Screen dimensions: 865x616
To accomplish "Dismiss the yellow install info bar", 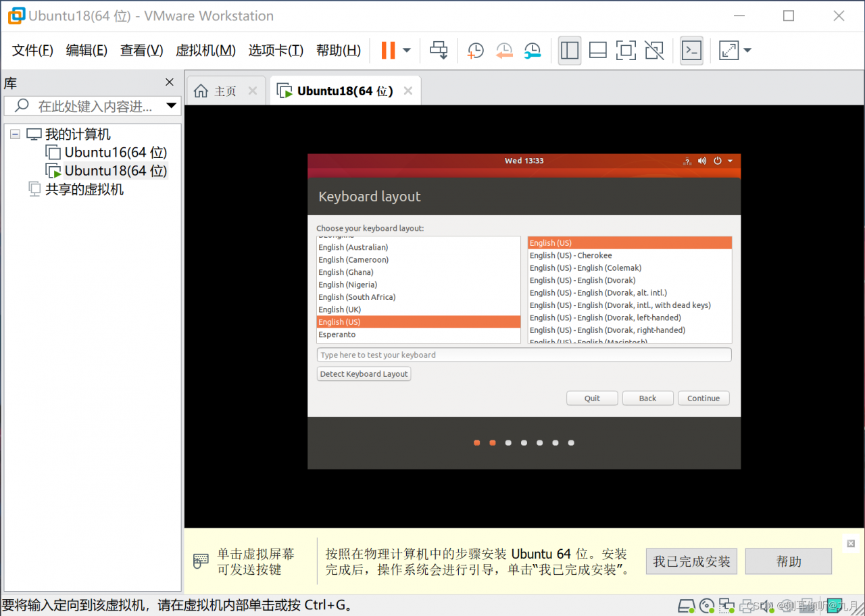I will (x=851, y=544).
